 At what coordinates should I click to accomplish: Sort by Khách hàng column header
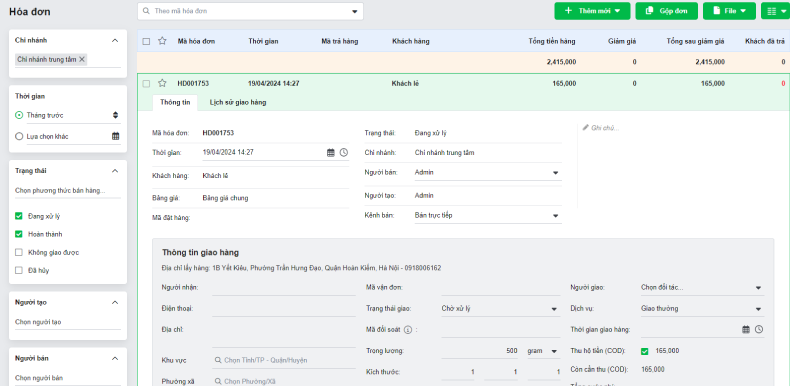pyautogui.click(x=411, y=41)
